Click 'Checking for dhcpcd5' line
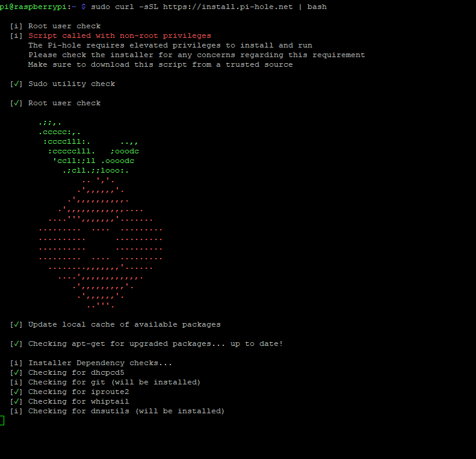The image size is (476, 459). tap(76, 373)
